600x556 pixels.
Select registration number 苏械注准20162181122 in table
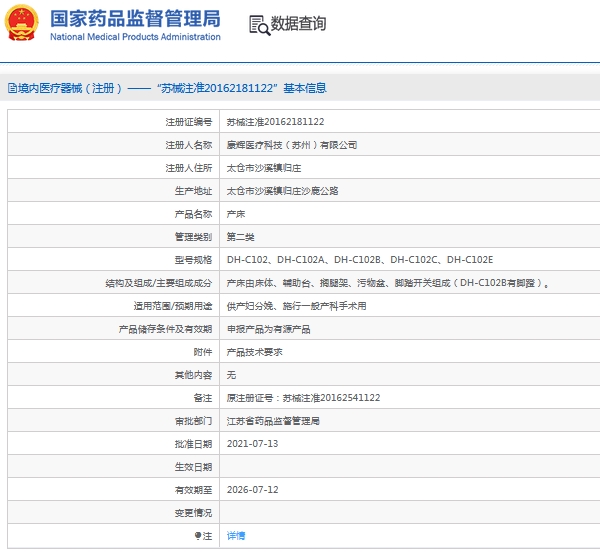pos(275,122)
